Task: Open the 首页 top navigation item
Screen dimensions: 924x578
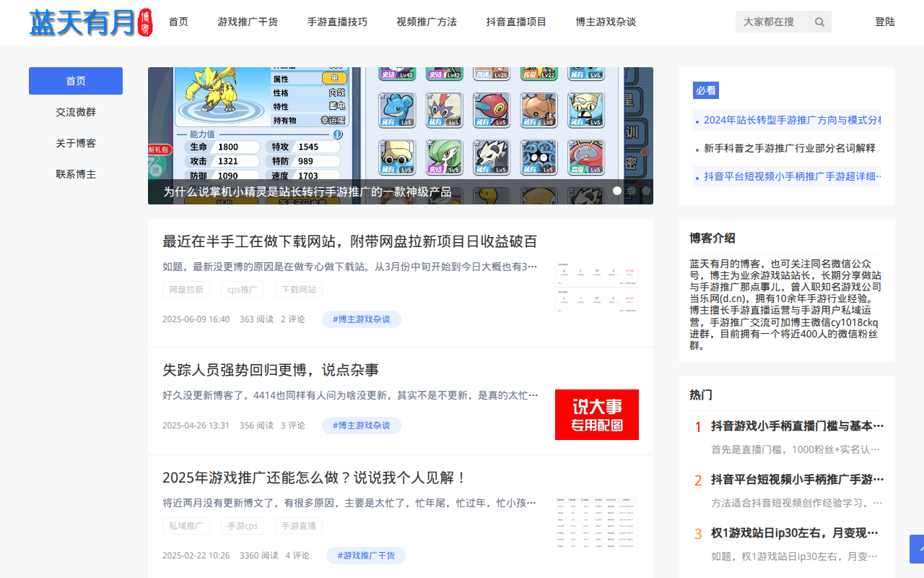Action: (x=178, y=22)
